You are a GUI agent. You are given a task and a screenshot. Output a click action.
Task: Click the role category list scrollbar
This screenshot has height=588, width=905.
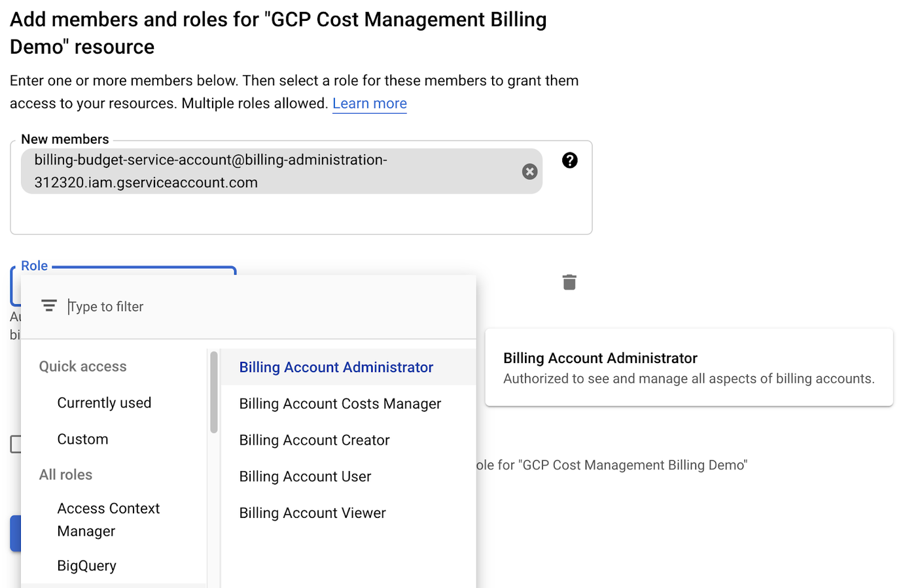tap(214, 392)
